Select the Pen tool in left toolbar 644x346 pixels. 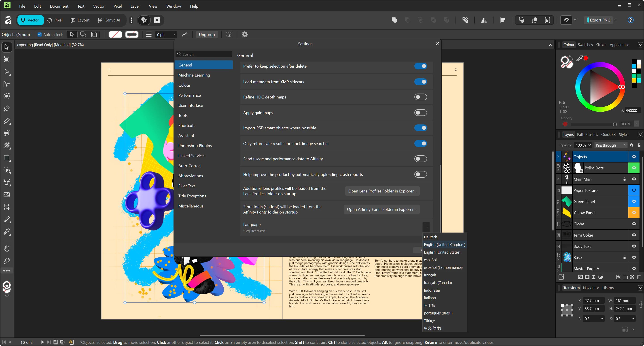(6, 109)
